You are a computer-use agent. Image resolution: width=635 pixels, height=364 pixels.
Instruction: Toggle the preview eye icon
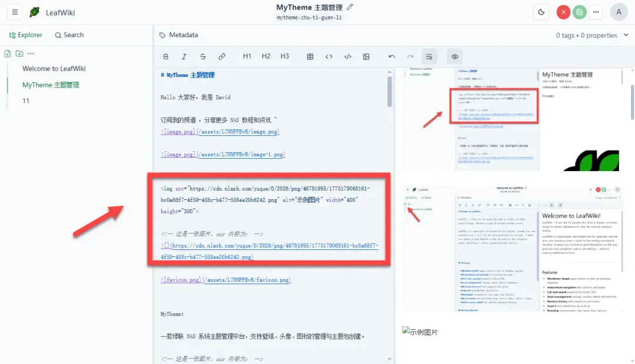[x=454, y=56]
